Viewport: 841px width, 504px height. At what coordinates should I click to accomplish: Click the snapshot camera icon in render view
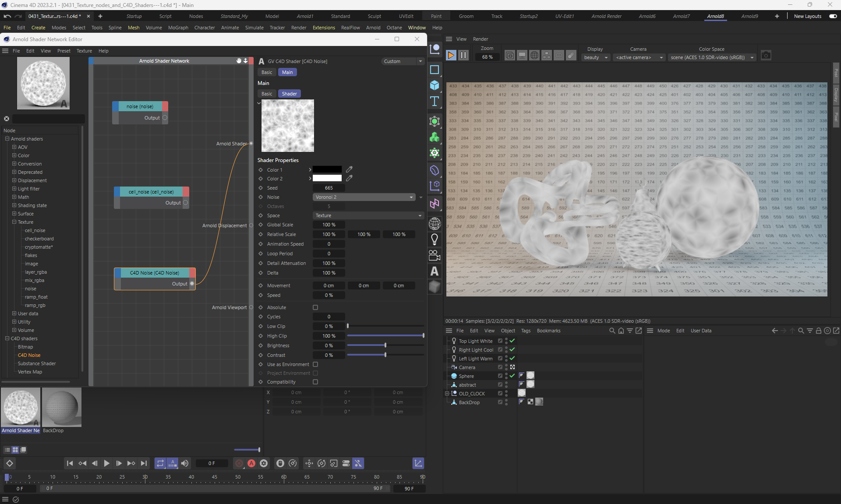coord(765,56)
